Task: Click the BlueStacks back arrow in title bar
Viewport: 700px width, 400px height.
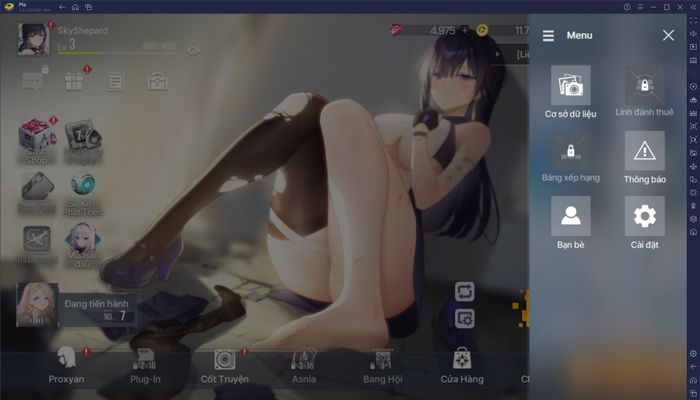Action: tap(62, 7)
